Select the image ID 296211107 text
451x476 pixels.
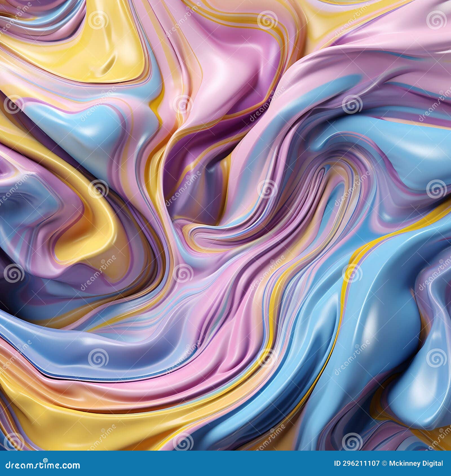coord(357,464)
